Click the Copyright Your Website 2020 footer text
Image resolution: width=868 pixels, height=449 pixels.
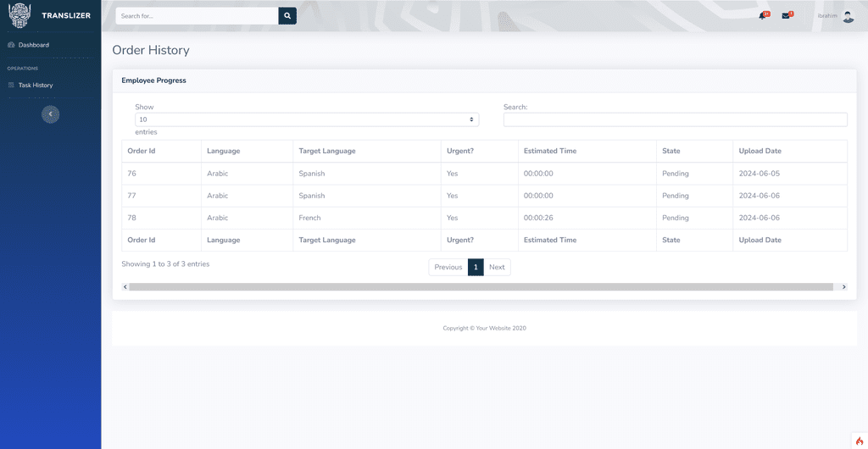484,328
